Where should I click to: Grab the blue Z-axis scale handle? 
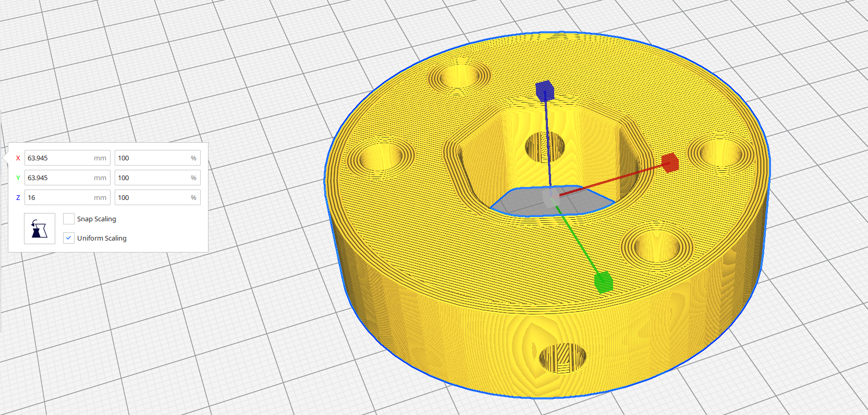pos(544,91)
